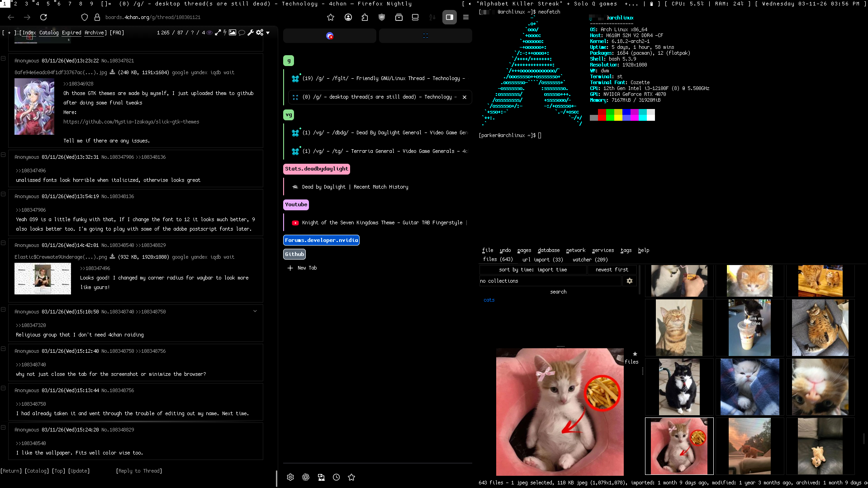Open the Firefox application hamburger menu
Screen dimensions: 868x488
pos(466,17)
